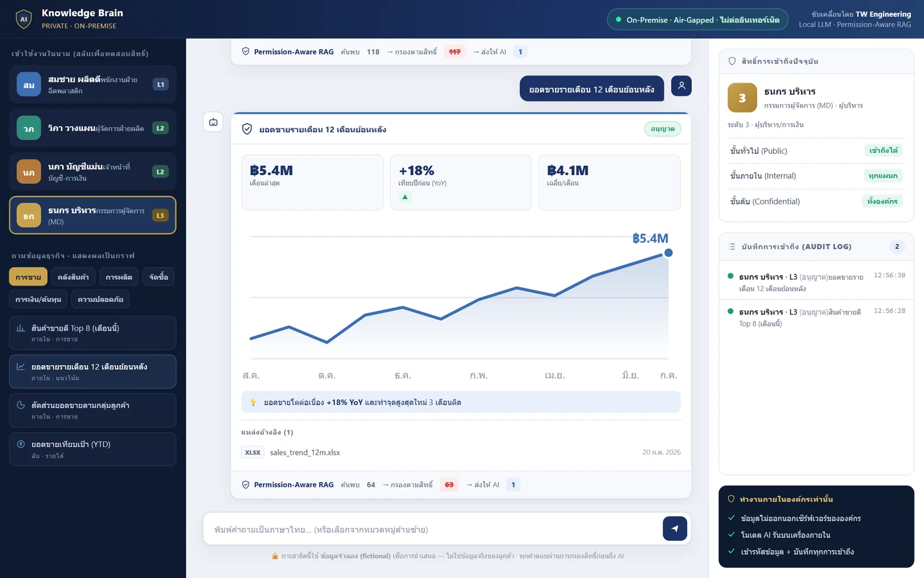Click shield icon in สิทธิ์การเข้าถึงปัจจุบัน header
Image resolution: width=924 pixels, height=578 pixels.
[x=732, y=61]
